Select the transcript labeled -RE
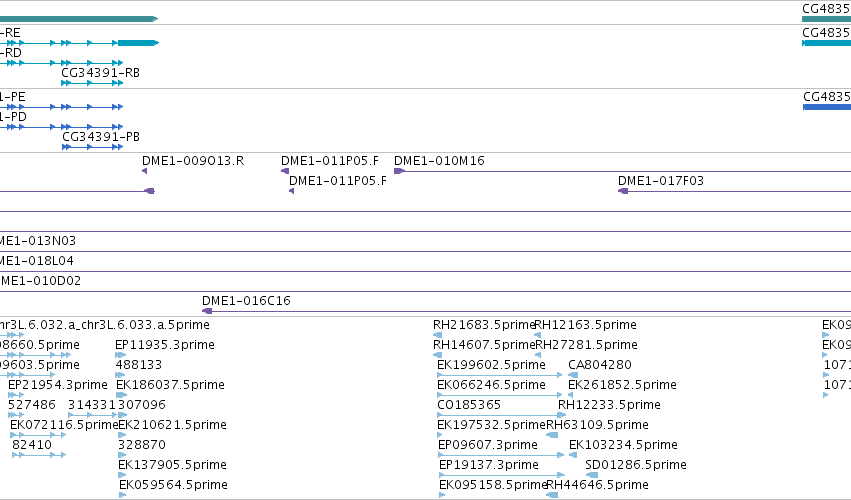 click(79, 43)
